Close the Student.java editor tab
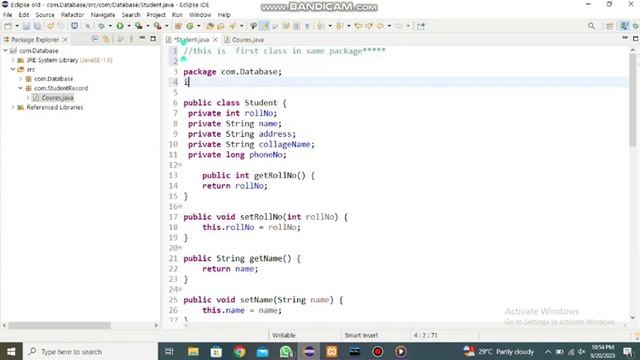This screenshot has width=640, height=360. tap(215, 40)
